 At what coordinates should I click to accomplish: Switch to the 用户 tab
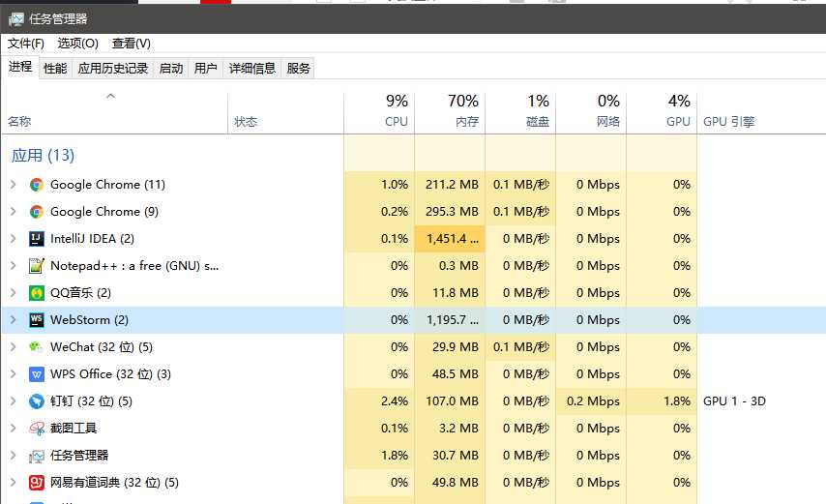(x=205, y=69)
